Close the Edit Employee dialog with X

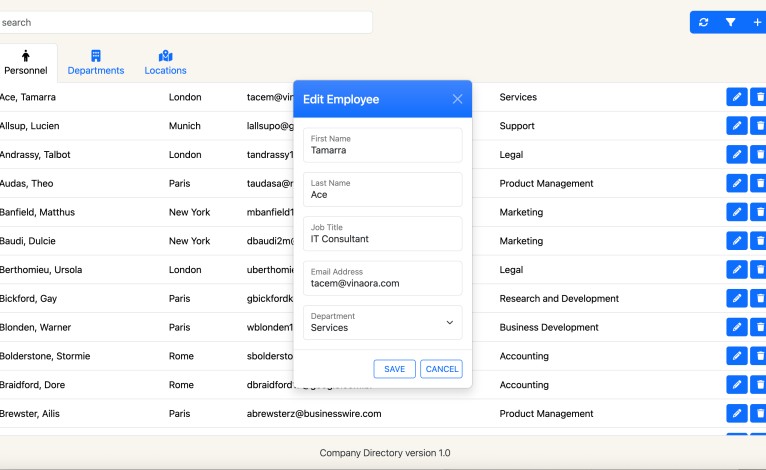click(457, 99)
